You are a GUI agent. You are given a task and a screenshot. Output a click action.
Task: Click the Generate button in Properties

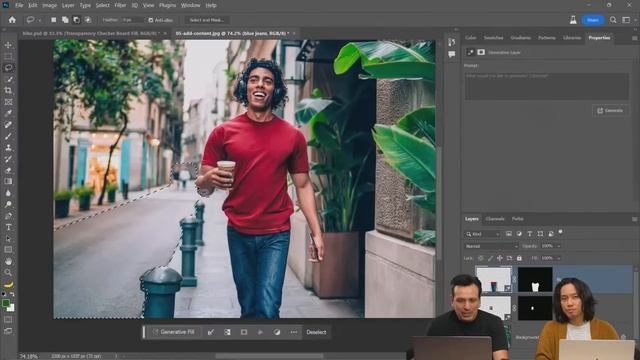pyautogui.click(x=610, y=111)
